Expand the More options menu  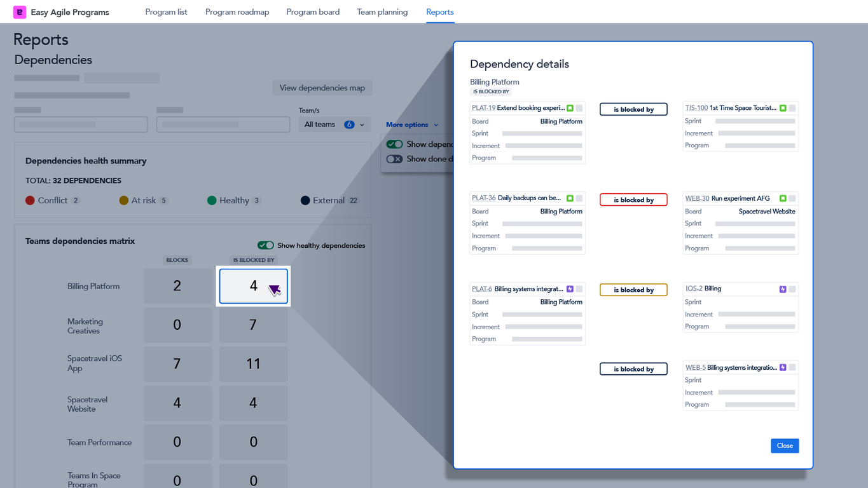[411, 124]
